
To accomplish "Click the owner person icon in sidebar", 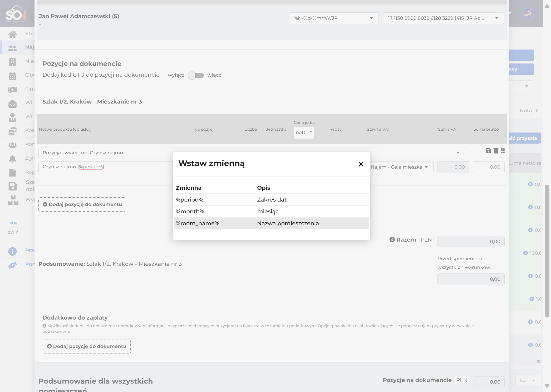I will point(12,117).
